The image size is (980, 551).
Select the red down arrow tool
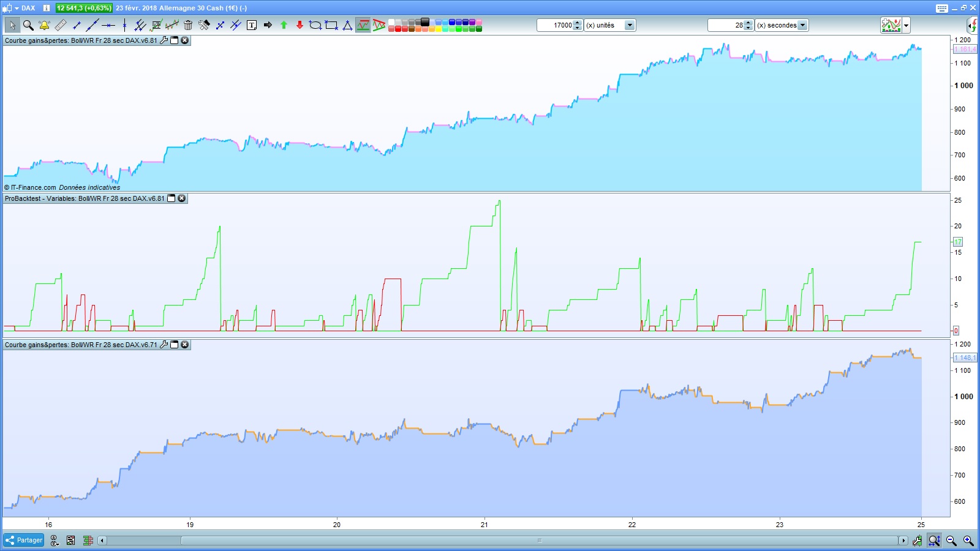tap(300, 25)
